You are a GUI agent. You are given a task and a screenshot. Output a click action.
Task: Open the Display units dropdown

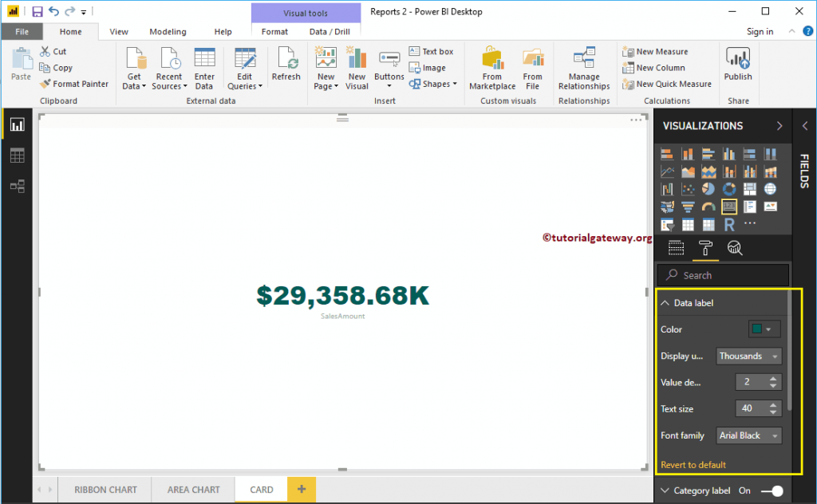pos(748,356)
